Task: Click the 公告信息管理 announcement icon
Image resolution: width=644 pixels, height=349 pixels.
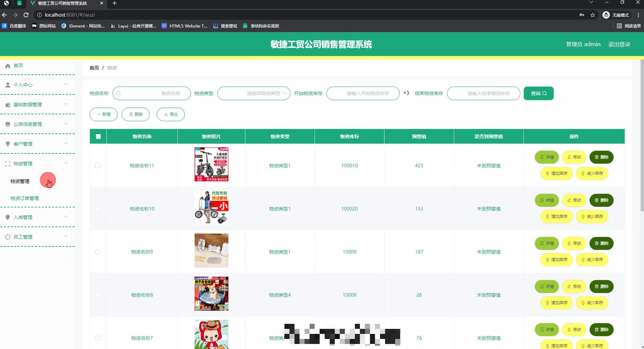Action: [x=7, y=124]
